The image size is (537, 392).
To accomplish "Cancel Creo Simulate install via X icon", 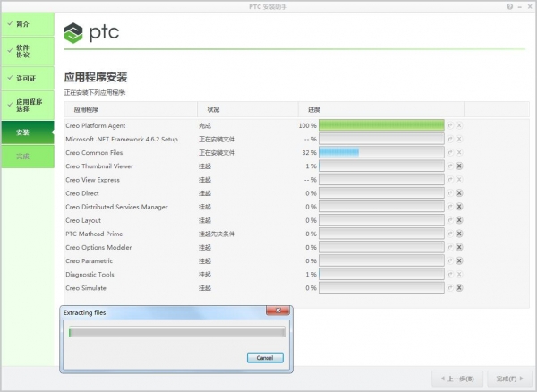I will 459,288.
